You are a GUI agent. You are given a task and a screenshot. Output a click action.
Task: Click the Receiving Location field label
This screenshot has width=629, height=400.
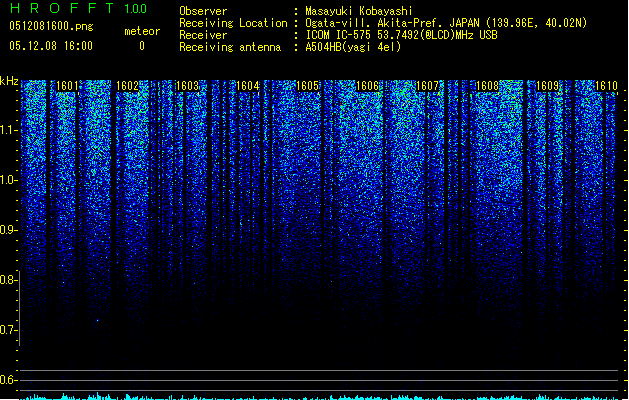(x=233, y=23)
